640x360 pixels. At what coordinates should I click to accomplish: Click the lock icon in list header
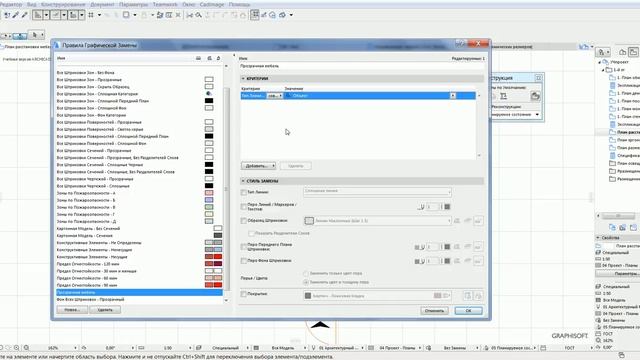pos(218,58)
